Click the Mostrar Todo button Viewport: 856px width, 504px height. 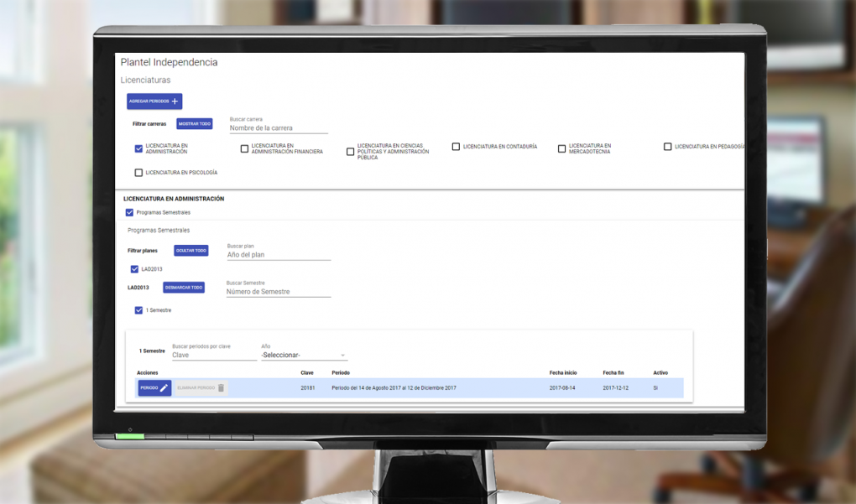(x=195, y=124)
